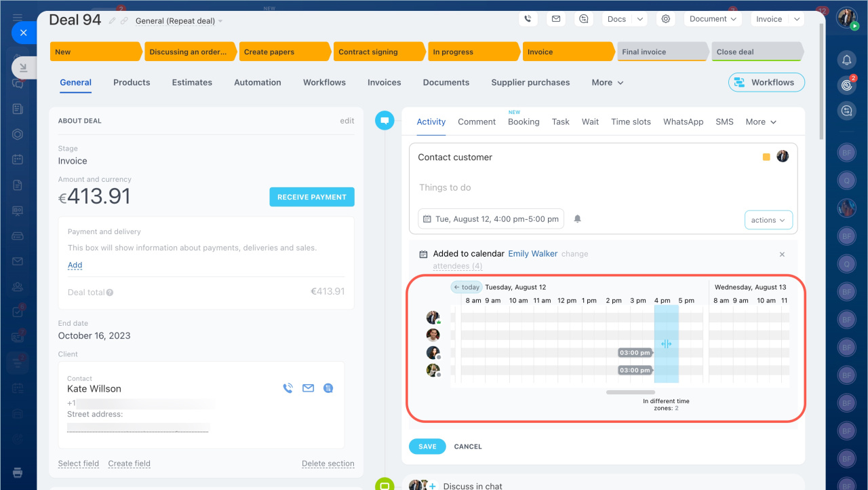Expand the Document dropdown
This screenshot has height=490, width=868.
[713, 19]
